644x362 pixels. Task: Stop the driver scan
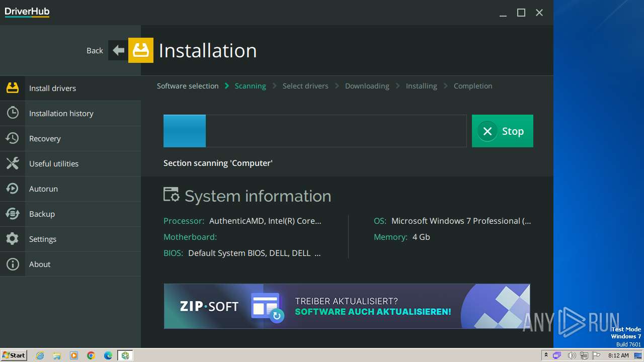coord(503,131)
